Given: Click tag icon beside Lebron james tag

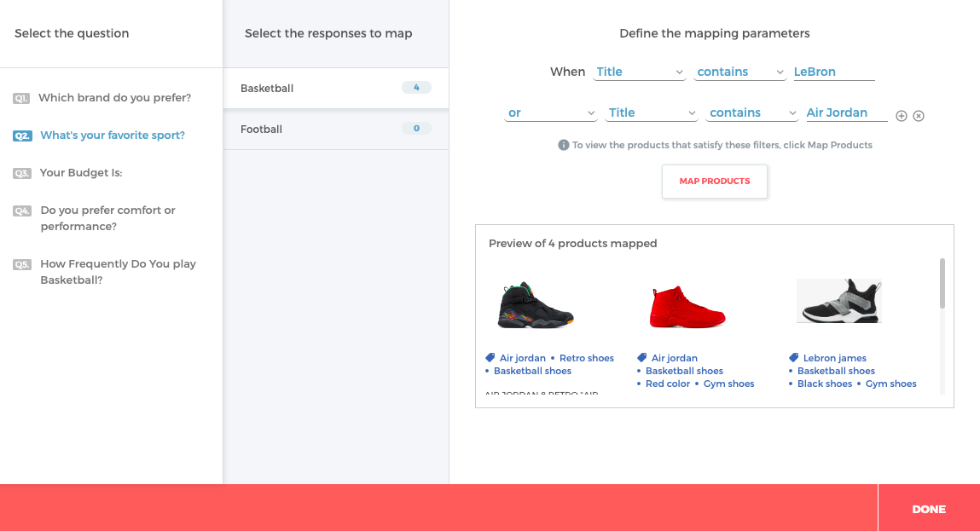Looking at the screenshot, I should (x=794, y=358).
